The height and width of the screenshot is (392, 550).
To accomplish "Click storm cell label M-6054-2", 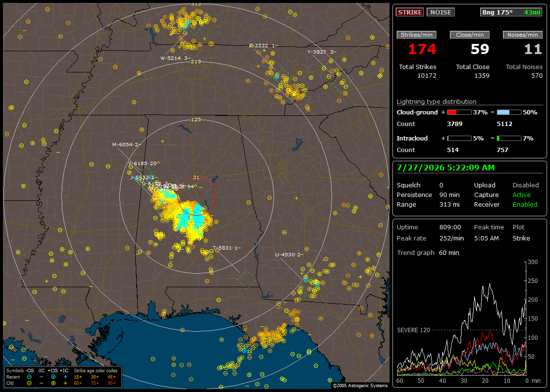I will 126,144.
